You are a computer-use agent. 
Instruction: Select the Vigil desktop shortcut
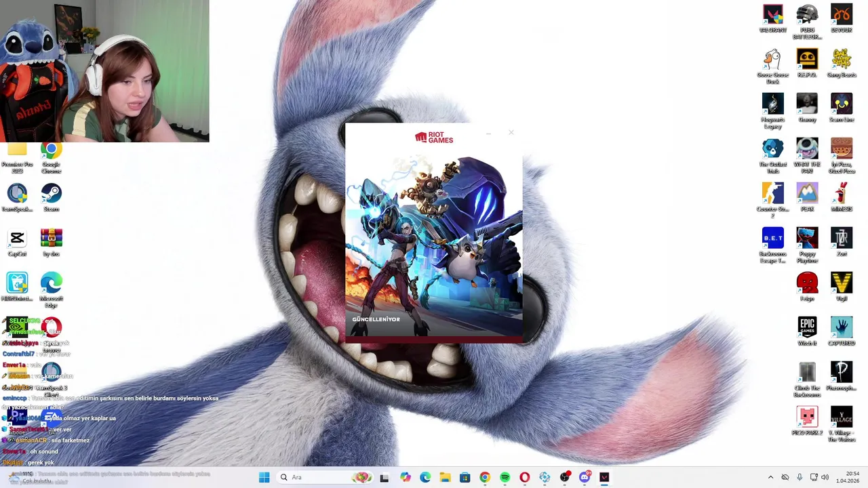coord(842,287)
